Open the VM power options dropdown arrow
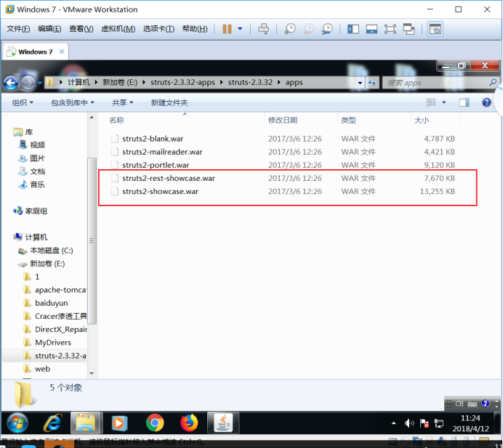Viewport: 503px width, 448px height. click(x=240, y=29)
